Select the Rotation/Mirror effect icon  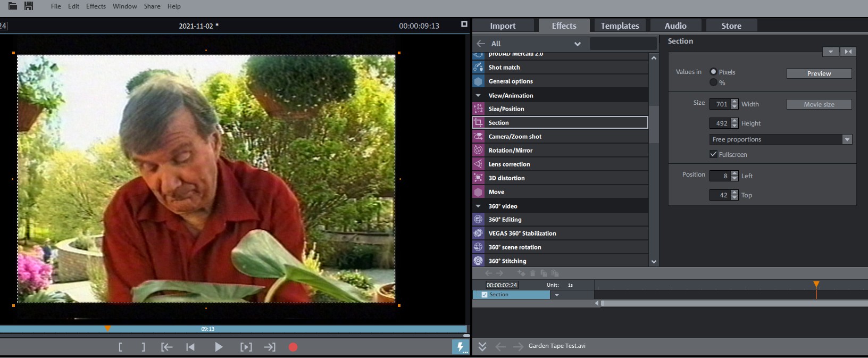478,151
